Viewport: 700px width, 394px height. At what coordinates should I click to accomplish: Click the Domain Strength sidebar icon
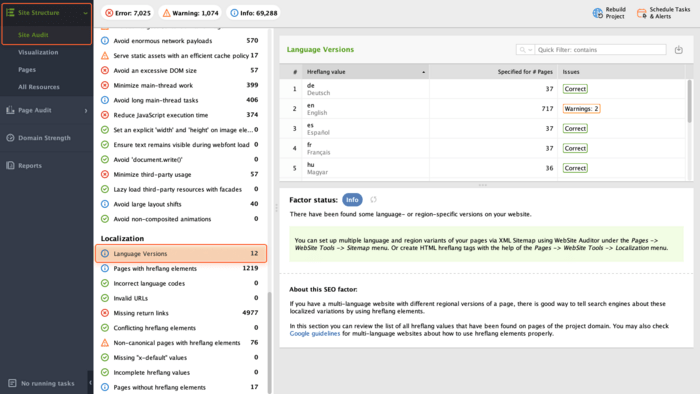coord(10,138)
